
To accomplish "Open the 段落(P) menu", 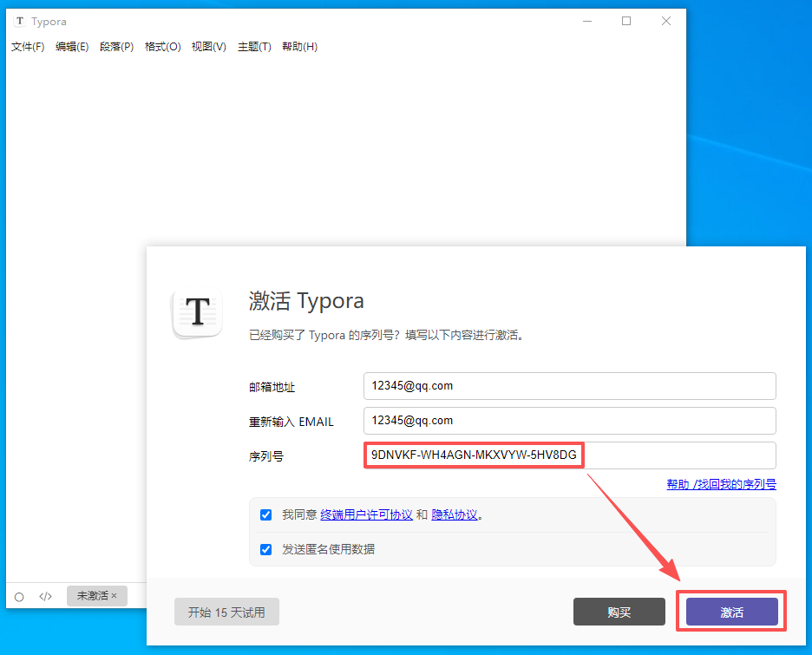I will click(x=116, y=47).
